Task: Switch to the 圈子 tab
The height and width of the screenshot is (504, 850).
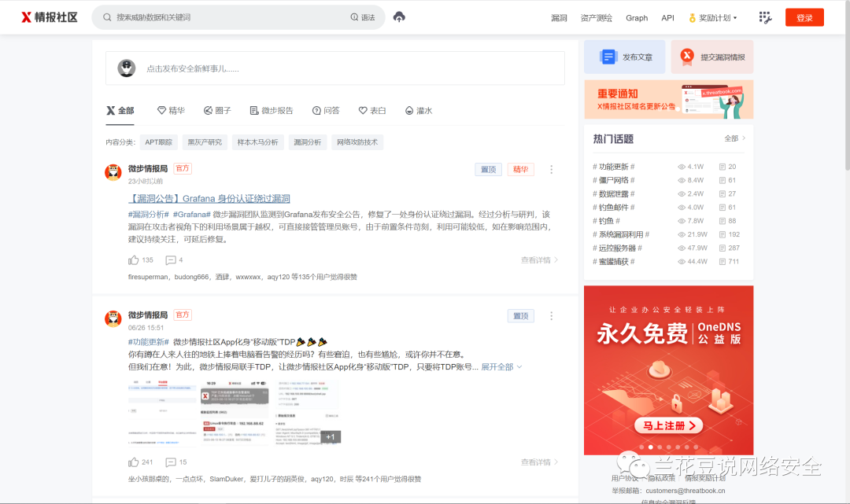Action: 217,110
